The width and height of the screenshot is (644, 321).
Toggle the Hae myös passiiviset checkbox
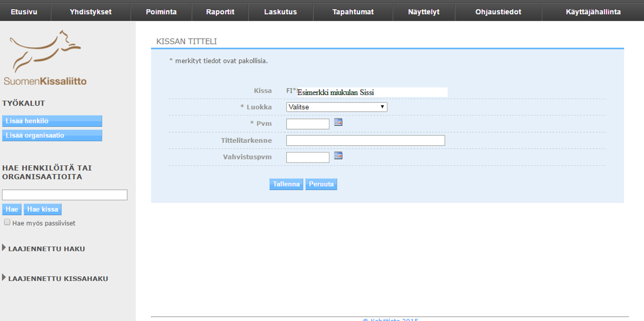pos(7,222)
